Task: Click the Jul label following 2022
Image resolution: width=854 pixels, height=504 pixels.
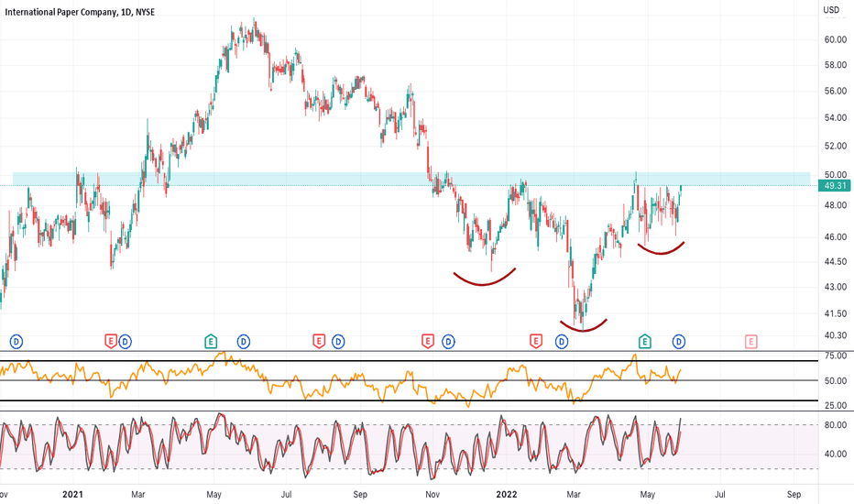Action: coord(720,494)
